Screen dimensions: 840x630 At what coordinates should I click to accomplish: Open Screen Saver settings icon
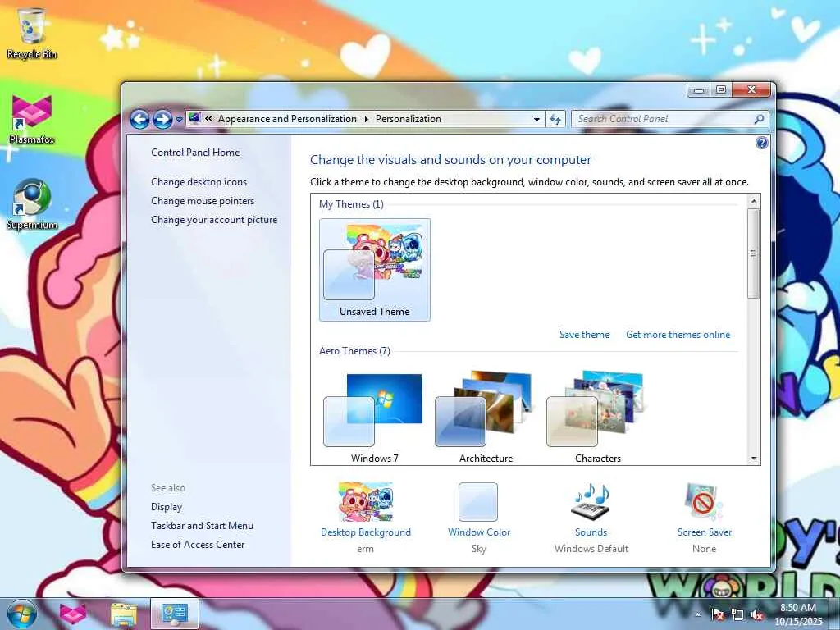coord(705,502)
